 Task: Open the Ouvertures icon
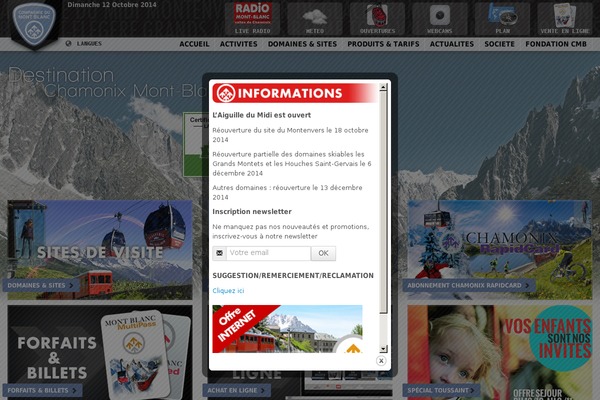point(377,18)
